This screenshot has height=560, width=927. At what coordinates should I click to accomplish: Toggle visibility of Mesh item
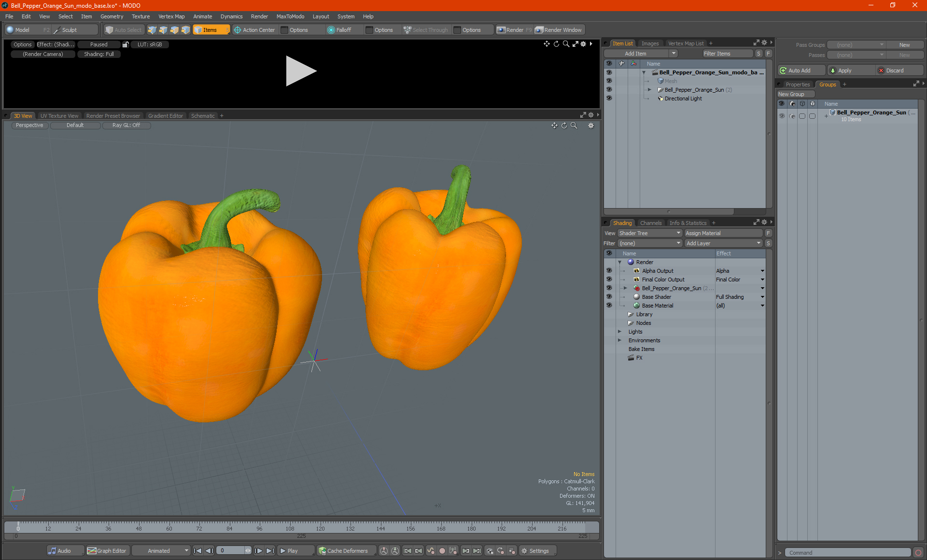(609, 81)
